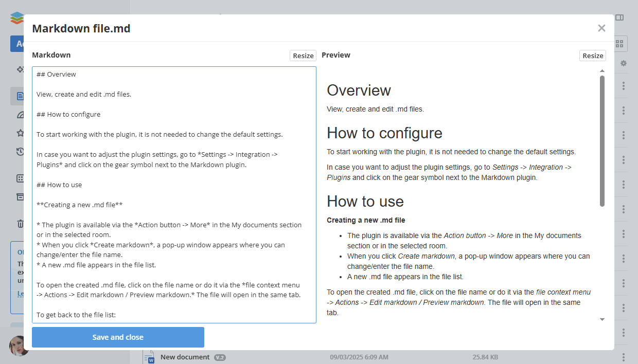This screenshot has height=364, width=638.
Task: Click the Preview pane scrollbar thumb
Action: [x=602, y=141]
